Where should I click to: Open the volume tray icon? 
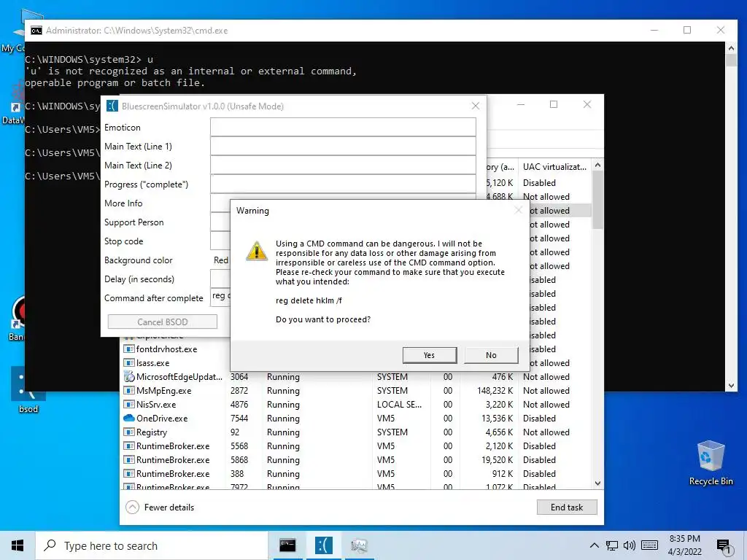pyautogui.click(x=630, y=545)
